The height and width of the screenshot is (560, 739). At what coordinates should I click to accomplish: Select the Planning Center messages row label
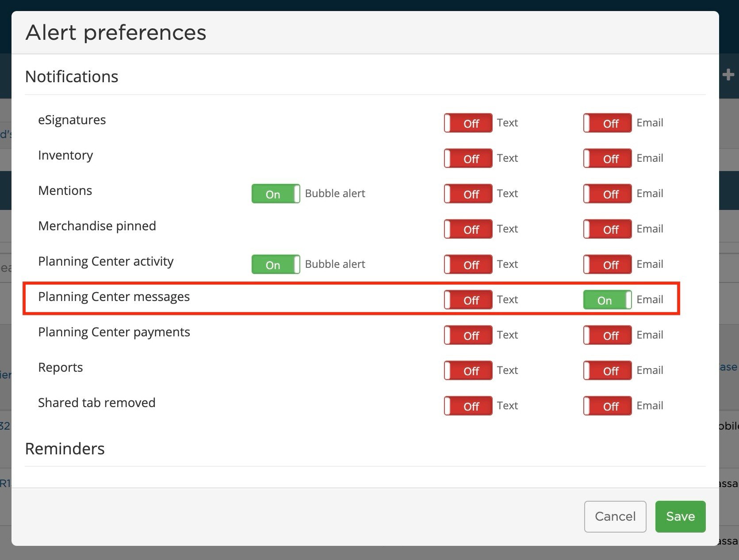click(114, 297)
